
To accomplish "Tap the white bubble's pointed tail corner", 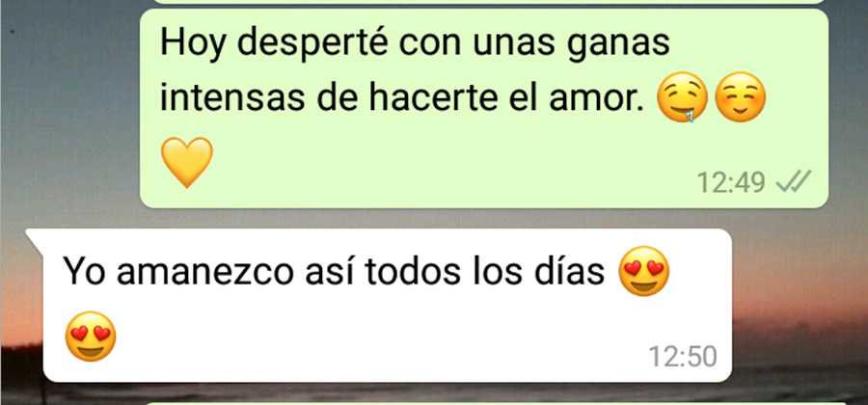I will click(35, 238).
